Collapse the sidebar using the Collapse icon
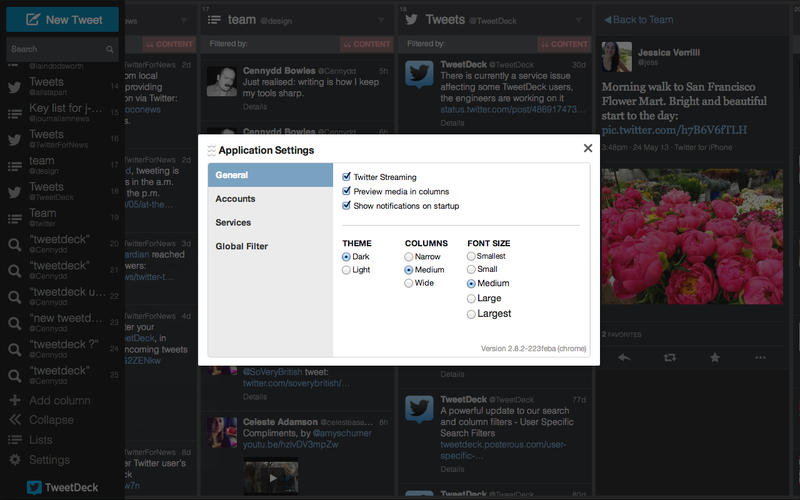Screen dimensions: 800x500 pyautogui.click(x=15, y=420)
